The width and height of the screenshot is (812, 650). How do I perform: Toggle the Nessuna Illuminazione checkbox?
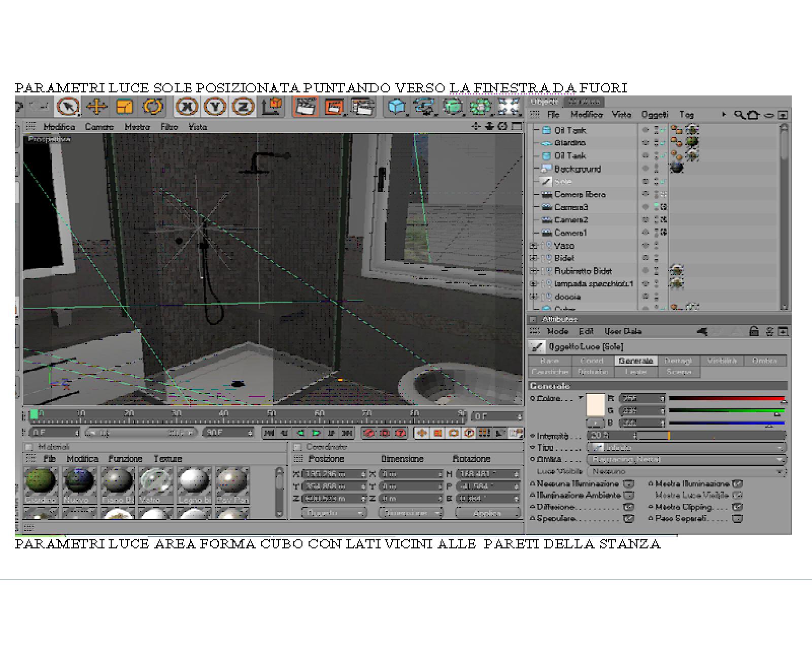point(629,484)
